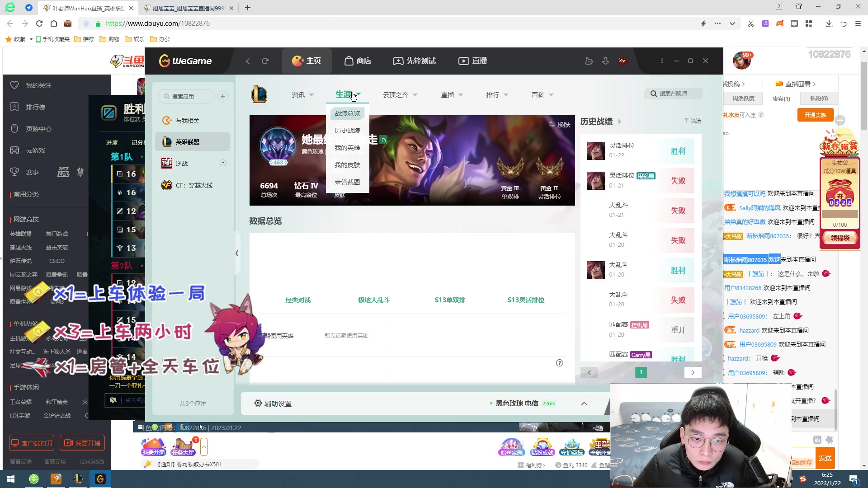868x488 pixels.
Task: Click 换肤 to change banner skin
Action: pos(560,125)
